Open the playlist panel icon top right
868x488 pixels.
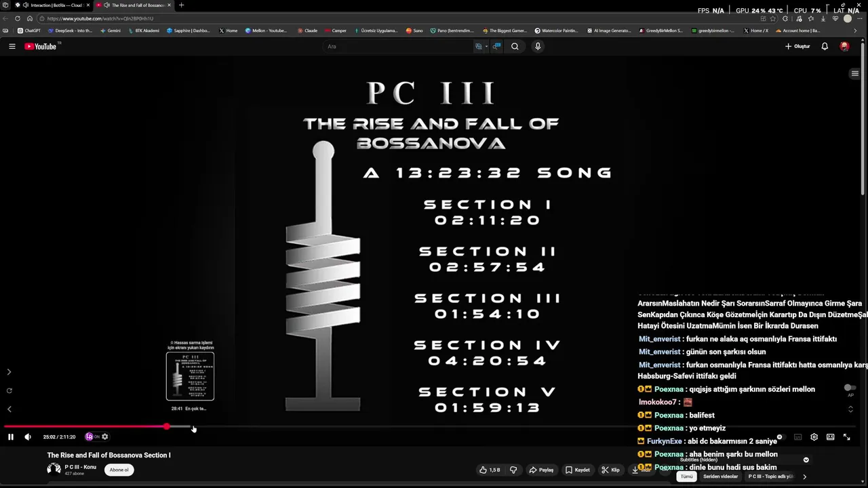click(x=854, y=73)
